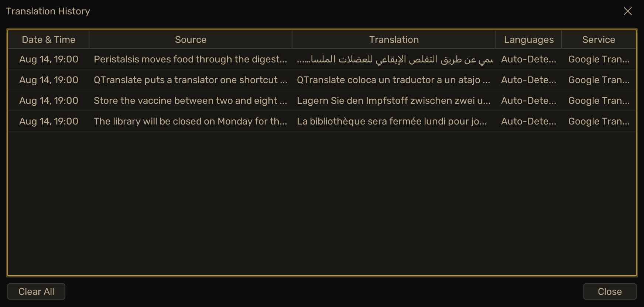
Task: Click the empty area of history list
Action: (x=322, y=203)
